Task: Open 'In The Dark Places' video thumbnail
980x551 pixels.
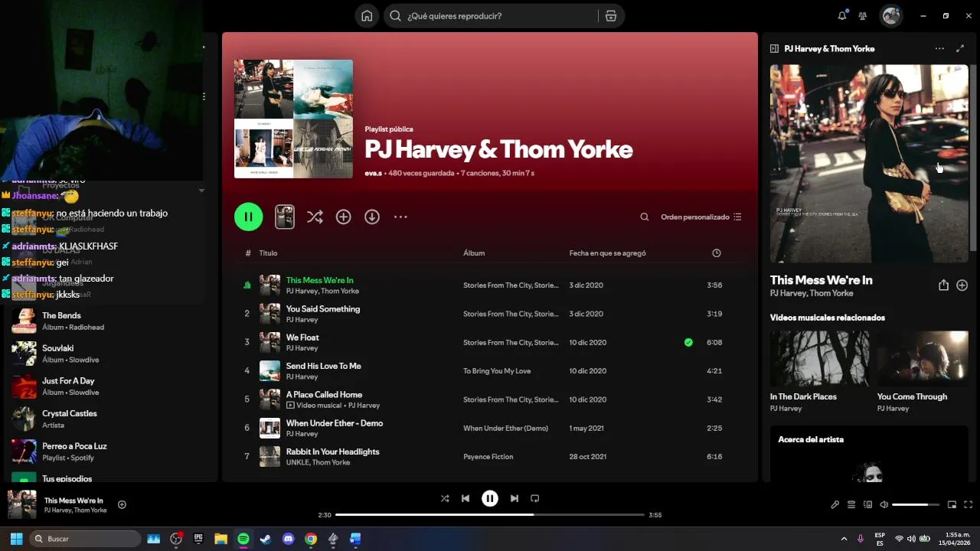Action: [x=819, y=358]
